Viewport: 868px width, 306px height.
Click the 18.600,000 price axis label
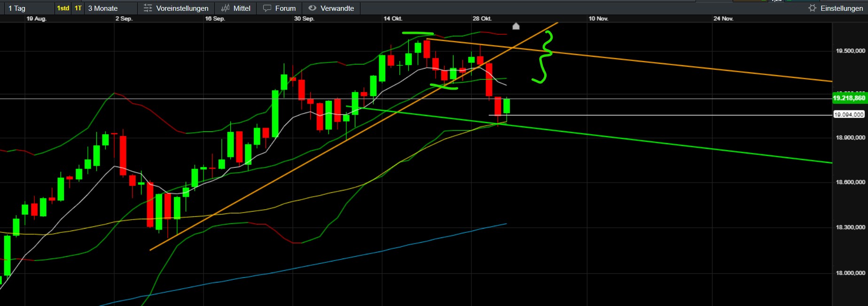click(x=850, y=182)
